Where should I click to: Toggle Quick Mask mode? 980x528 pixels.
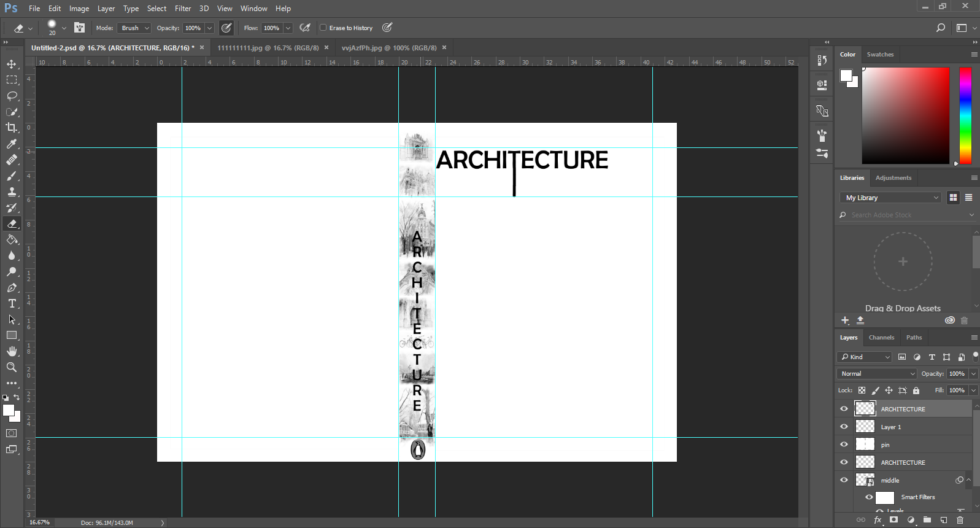[12, 433]
